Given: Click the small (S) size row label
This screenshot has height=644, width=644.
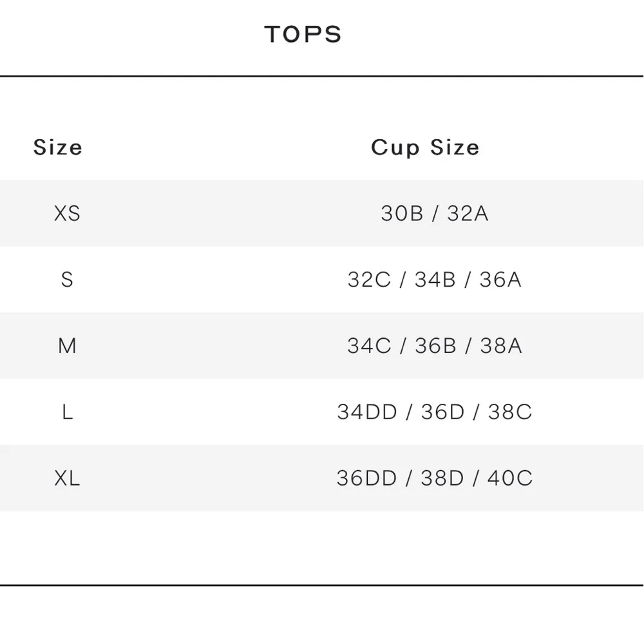Looking at the screenshot, I should point(67,279).
